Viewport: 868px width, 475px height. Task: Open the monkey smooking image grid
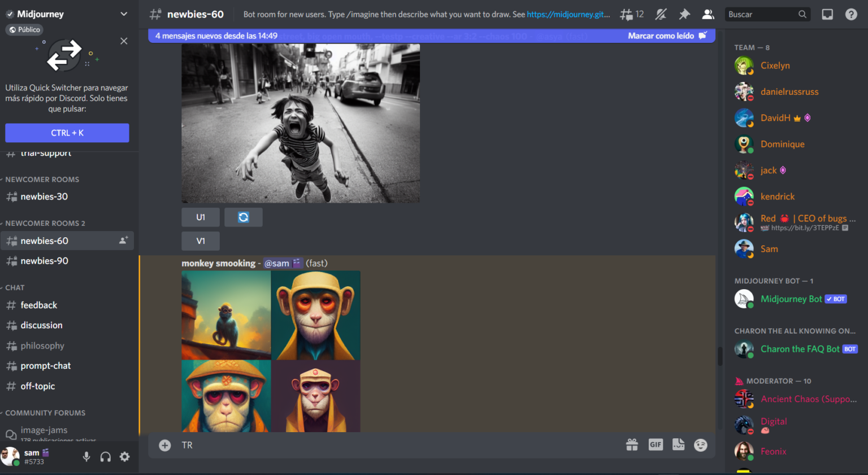[x=271, y=351]
